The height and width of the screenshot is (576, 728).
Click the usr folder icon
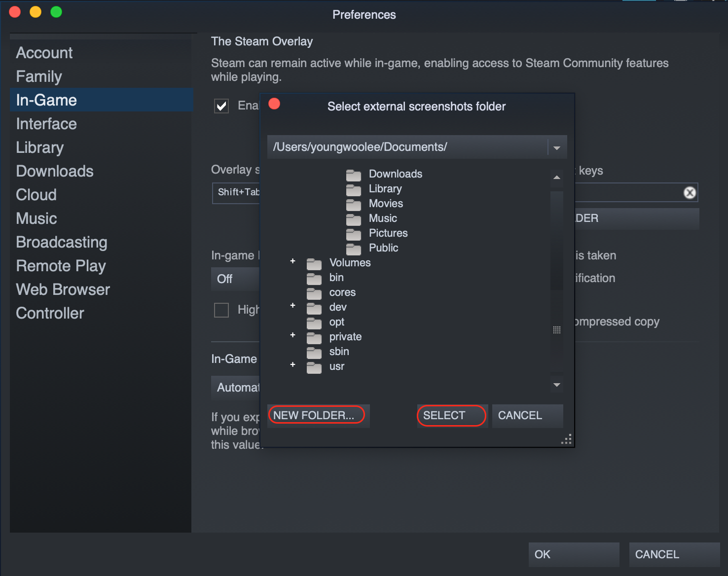pyautogui.click(x=314, y=367)
